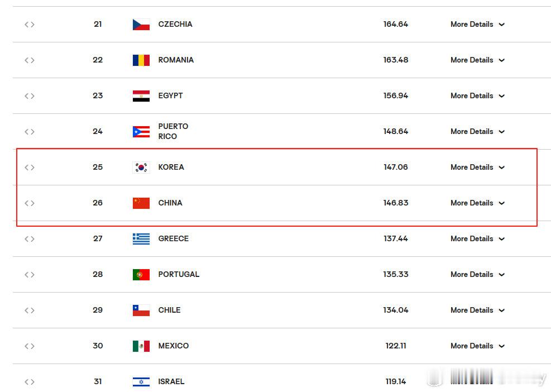Click the Czechia flag icon

click(x=141, y=24)
